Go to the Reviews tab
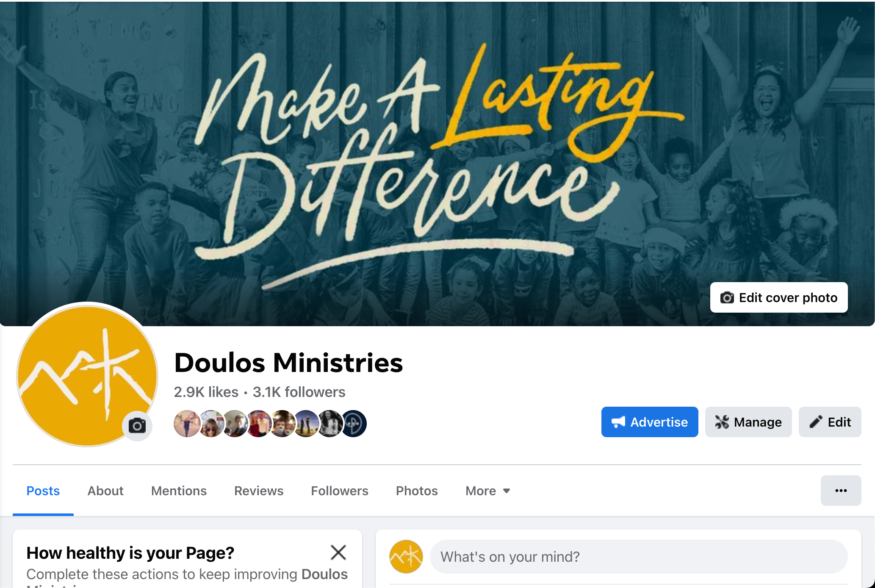Viewport: 875px width, 588px height. [x=259, y=491]
